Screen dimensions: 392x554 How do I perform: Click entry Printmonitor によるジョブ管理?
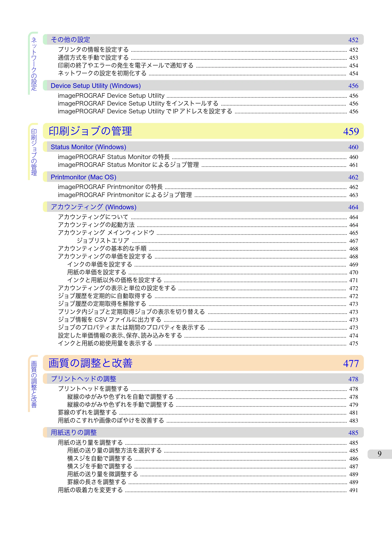pos(208,195)
